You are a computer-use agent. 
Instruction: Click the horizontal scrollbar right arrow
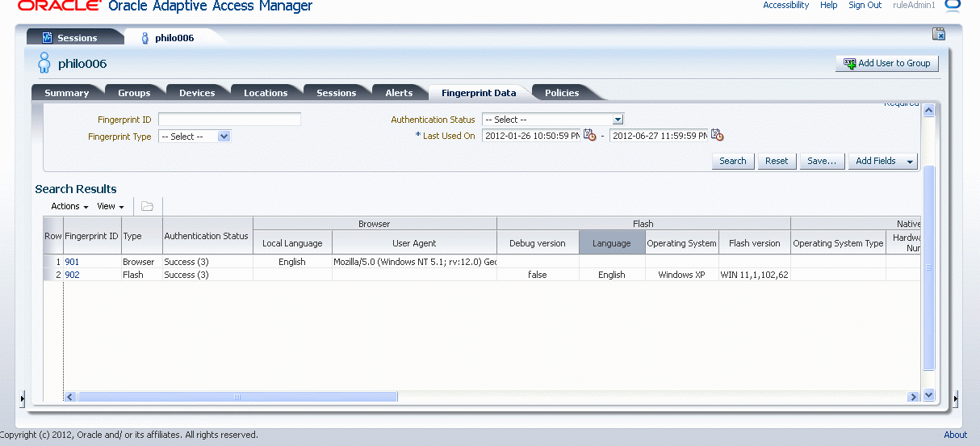[913, 397]
